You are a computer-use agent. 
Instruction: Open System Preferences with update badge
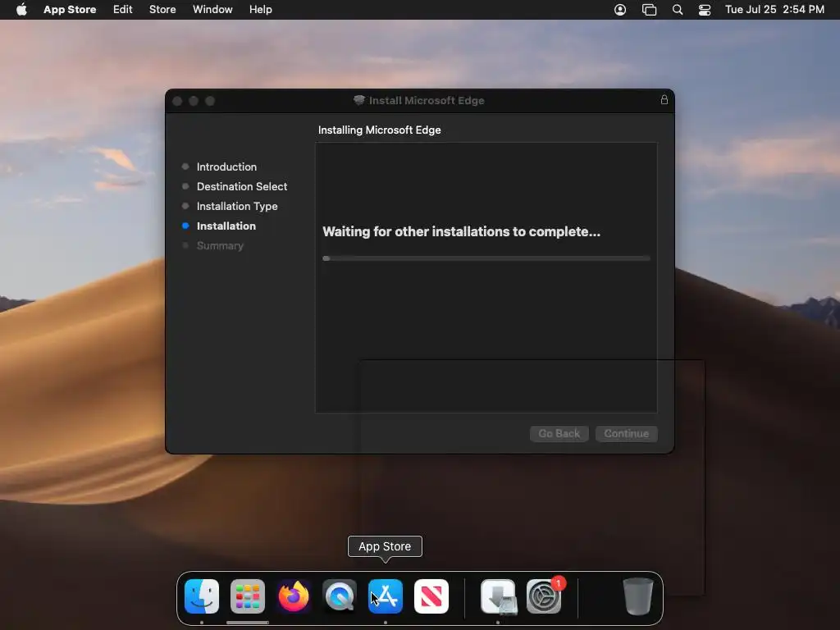[544, 596]
